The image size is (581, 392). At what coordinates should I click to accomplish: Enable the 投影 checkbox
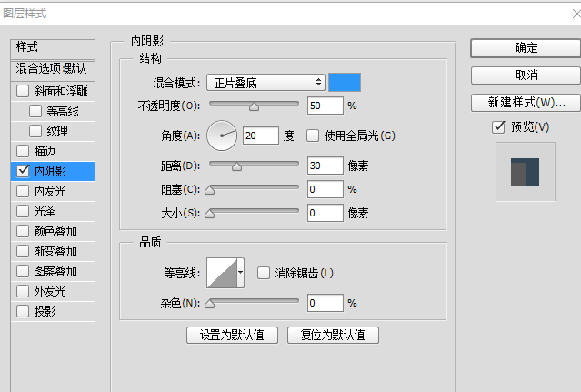tap(23, 311)
